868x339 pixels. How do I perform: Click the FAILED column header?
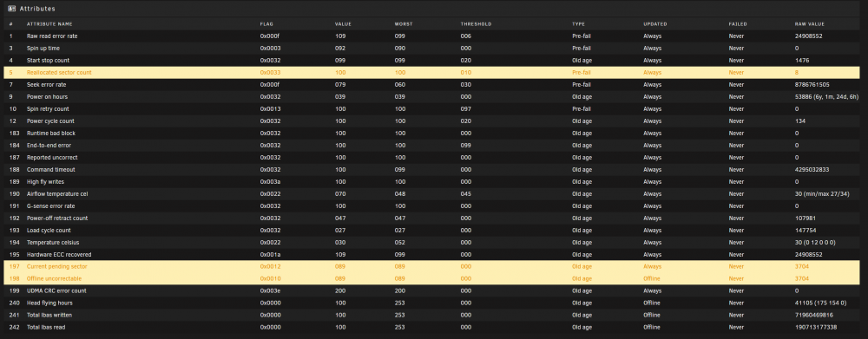(737, 24)
